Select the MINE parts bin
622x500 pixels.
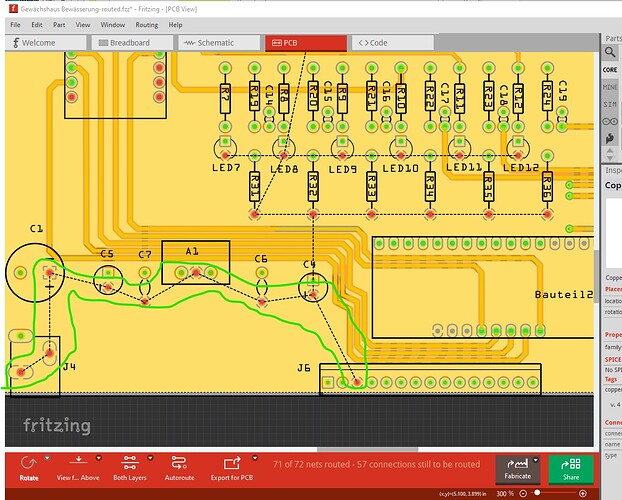pos(610,87)
